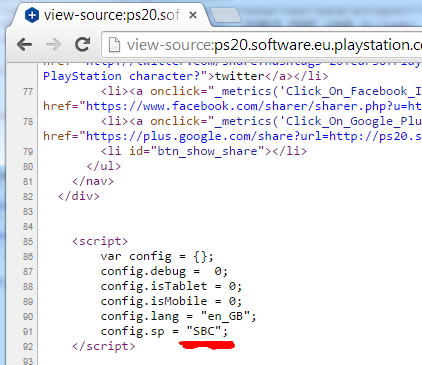Open a new tab using the blank tab button
The width and height of the screenshot is (422, 365).
[x=226, y=16]
